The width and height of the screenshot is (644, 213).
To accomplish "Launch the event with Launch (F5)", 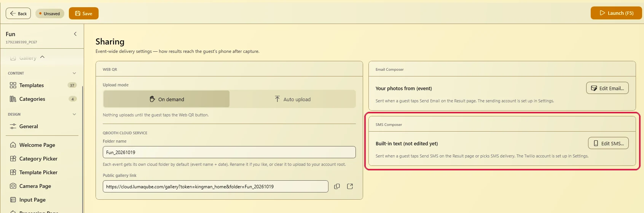I will (x=616, y=13).
